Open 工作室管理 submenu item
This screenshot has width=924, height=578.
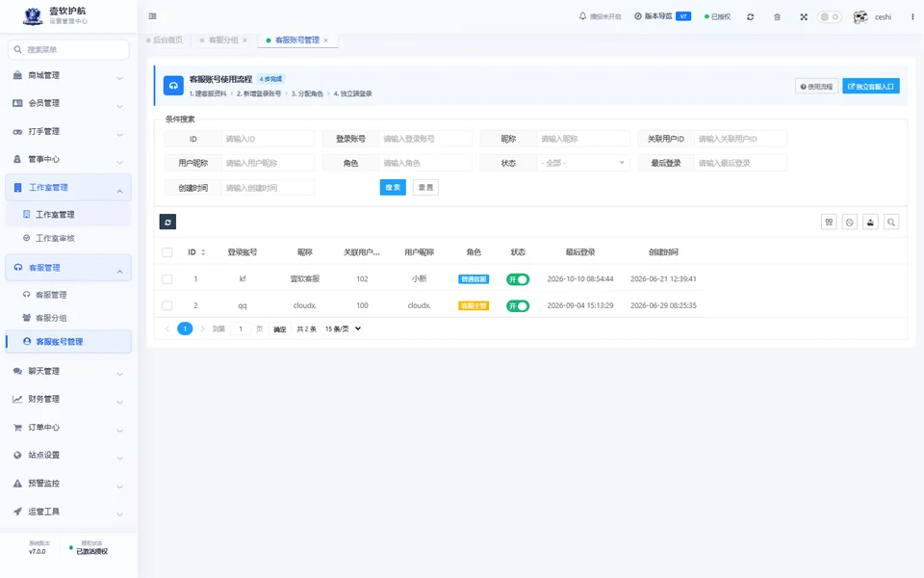68,215
